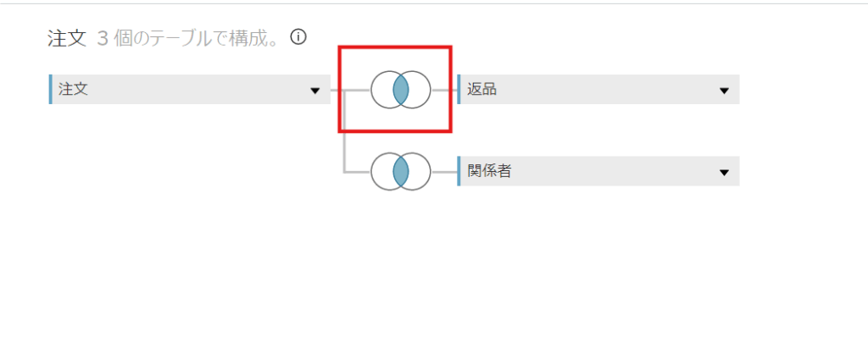Click the blue handle of 返品 table

[x=459, y=89]
